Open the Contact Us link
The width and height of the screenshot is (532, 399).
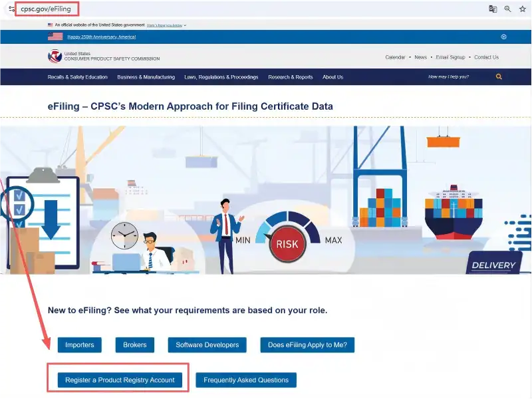pos(487,57)
